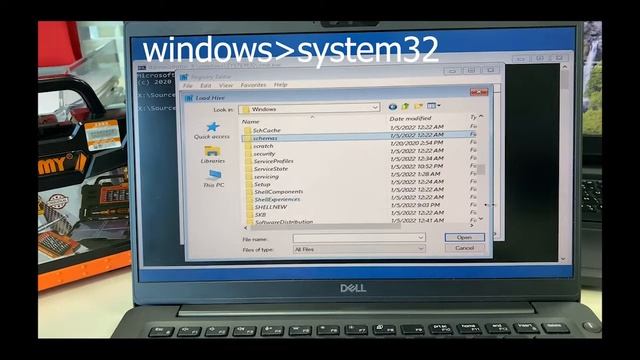The image size is (640, 360).
Task: Open the View Menu icon dropdown
Action: pos(433,106)
